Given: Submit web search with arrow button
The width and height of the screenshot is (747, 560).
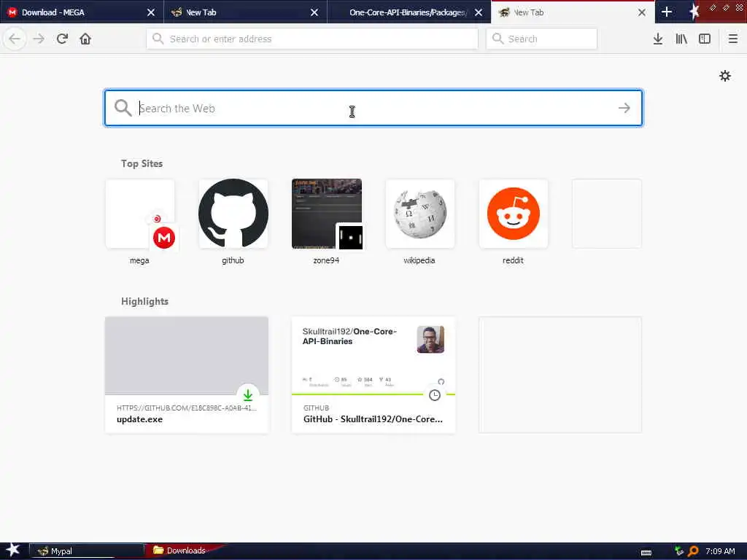Looking at the screenshot, I should coord(624,108).
